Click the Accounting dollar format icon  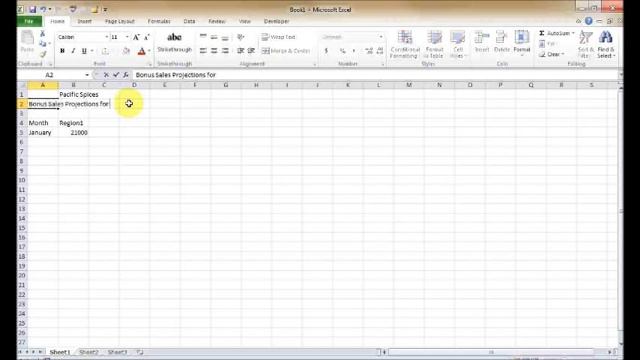(x=326, y=51)
